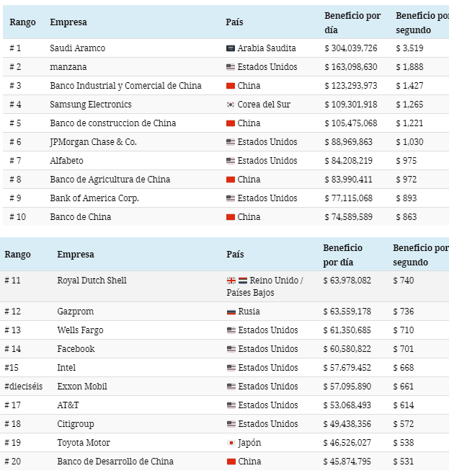449x476 pixels.
Task: Click the $ 304,039,726 daily profit value
Action: click(351, 48)
